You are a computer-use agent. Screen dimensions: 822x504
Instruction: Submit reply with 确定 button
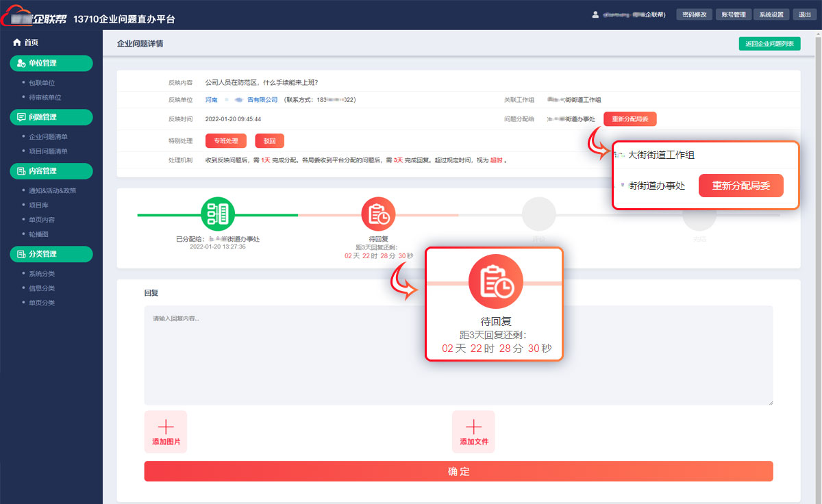[458, 471]
